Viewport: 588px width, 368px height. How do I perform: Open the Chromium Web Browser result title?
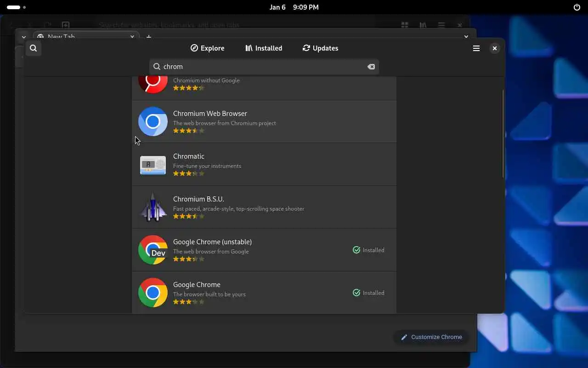(x=210, y=114)
